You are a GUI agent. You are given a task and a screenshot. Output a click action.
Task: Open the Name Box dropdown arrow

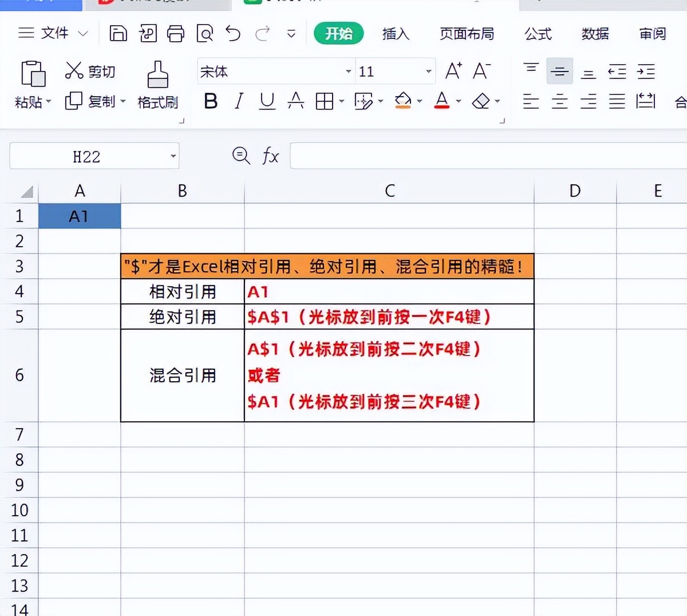(x=173, y=156)
